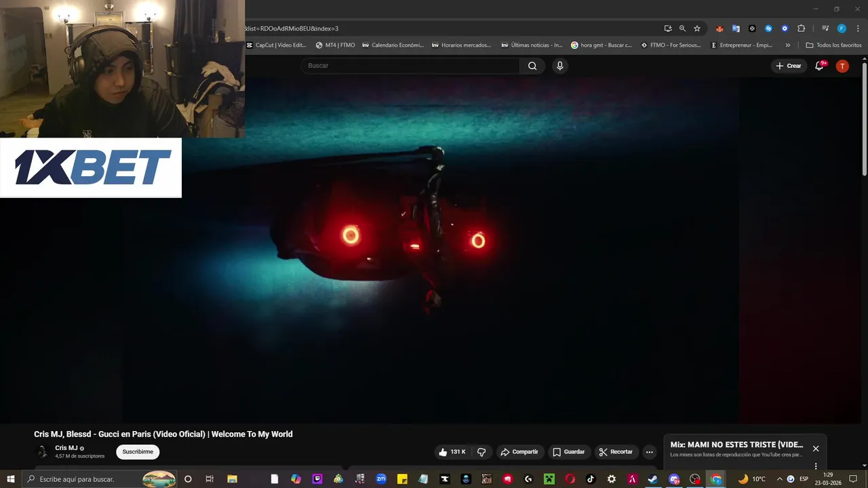Show hidden system tray icons
The width and height of the screenshot is (868, 488).
[779, 479]
